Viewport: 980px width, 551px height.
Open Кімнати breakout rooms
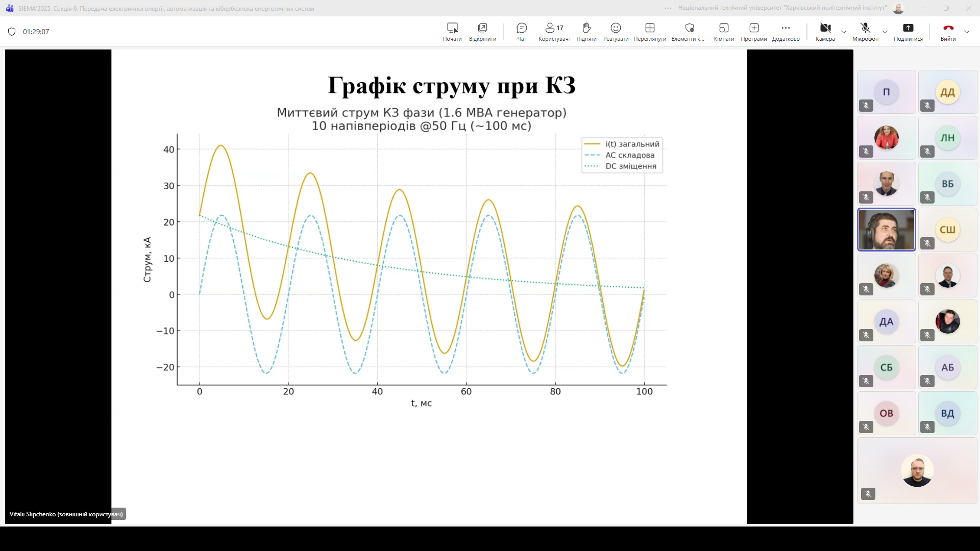(x=723, y=31)
